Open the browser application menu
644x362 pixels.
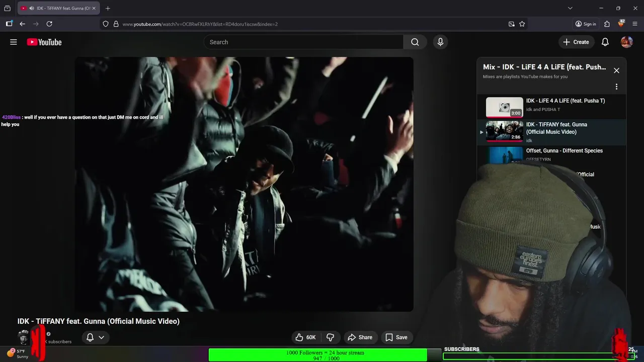click(x=635, y=24)
